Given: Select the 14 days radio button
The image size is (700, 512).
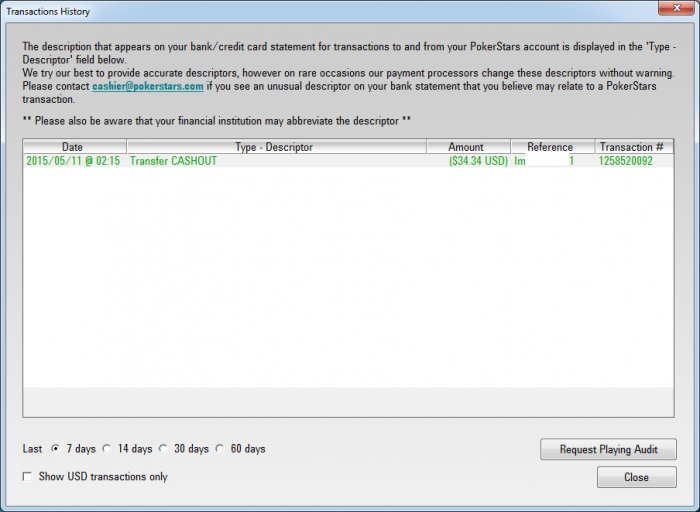Looking at the screenshot, I should coord(106,449).
